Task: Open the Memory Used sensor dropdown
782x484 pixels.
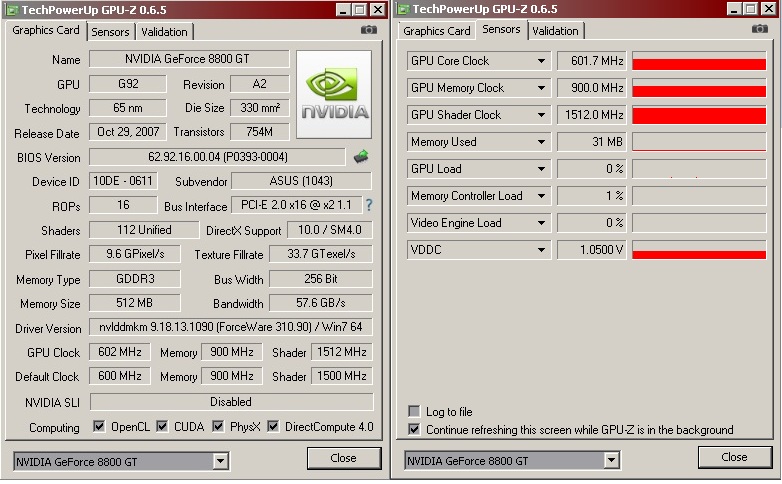Action: click(x=541, y=142)
